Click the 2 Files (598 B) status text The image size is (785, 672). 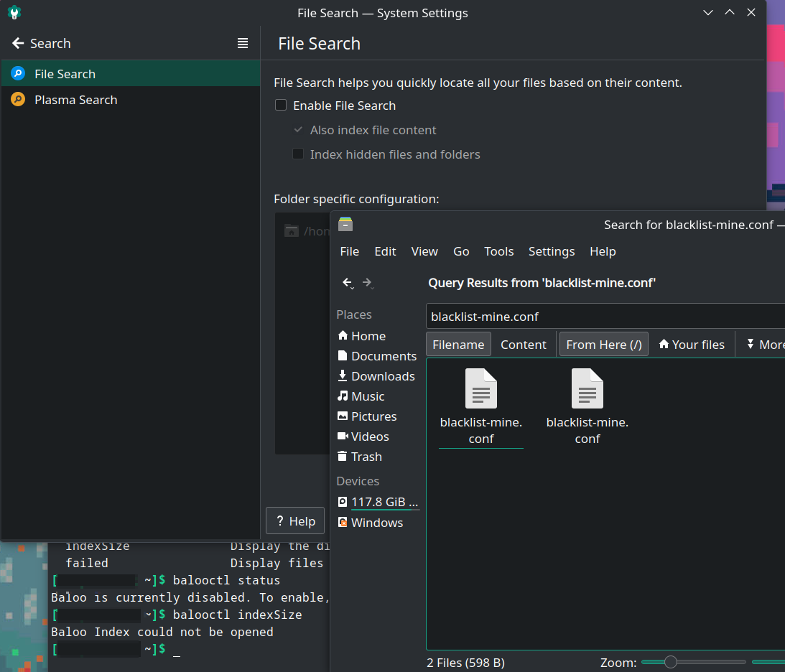[x=465, y=663]
